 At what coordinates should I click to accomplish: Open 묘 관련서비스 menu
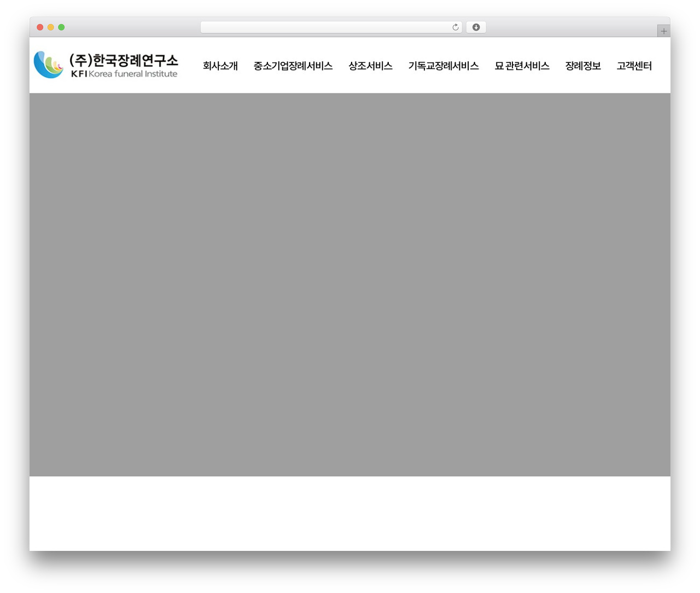click(522, 66)
